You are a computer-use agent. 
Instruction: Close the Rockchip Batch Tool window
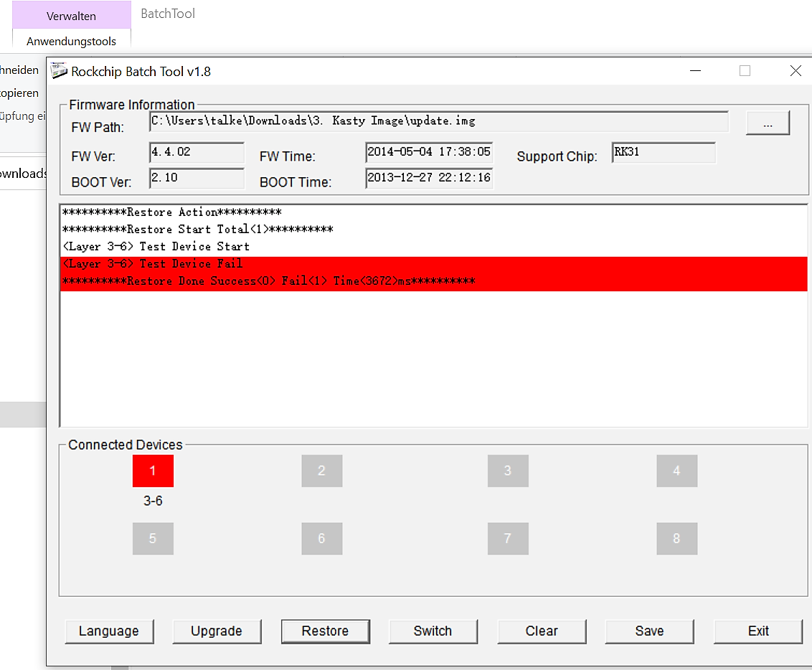point(796,71)
